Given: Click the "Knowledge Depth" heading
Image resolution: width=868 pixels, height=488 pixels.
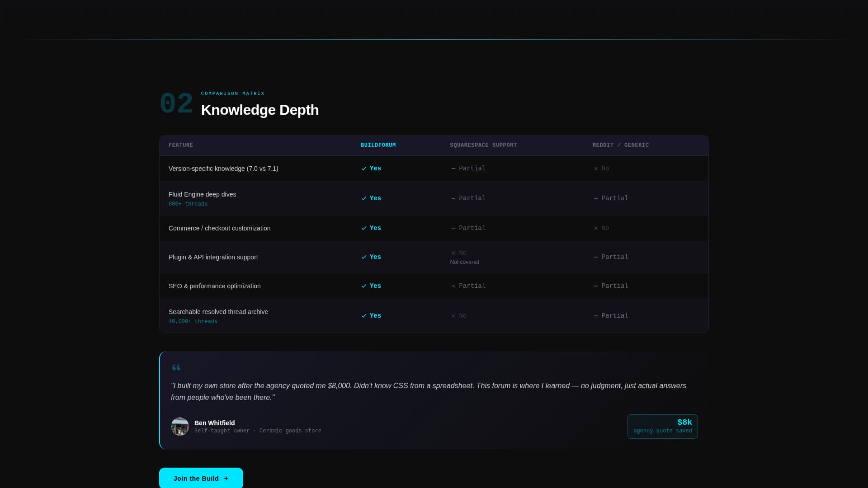Looking at the screenshot, I should pyautogui.click(x=260, y=110).
